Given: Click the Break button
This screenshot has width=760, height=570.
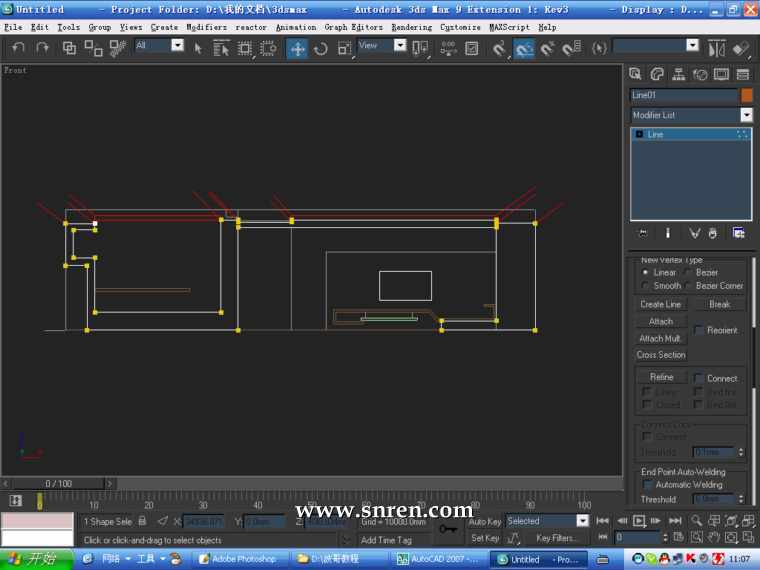Looking at the screenshot, I should click(720, 304).
